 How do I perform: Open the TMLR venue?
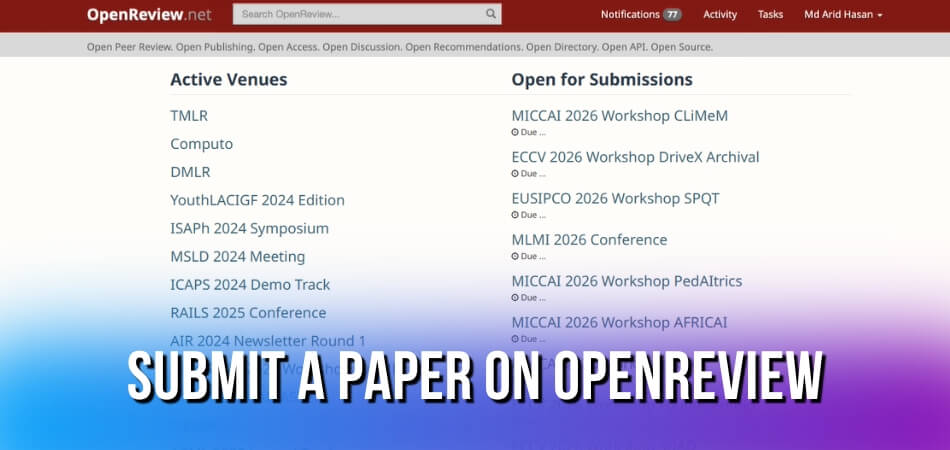(189, 116)
